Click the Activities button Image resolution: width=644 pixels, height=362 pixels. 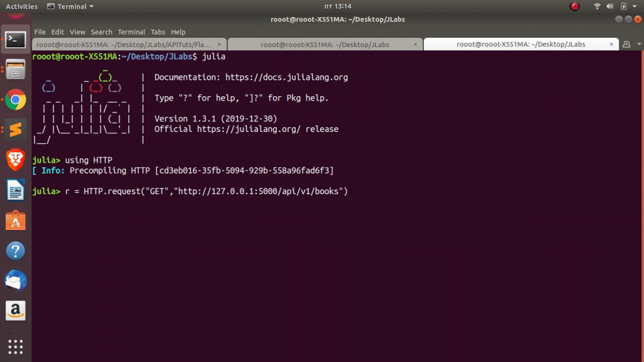click(x=22, y=6)
